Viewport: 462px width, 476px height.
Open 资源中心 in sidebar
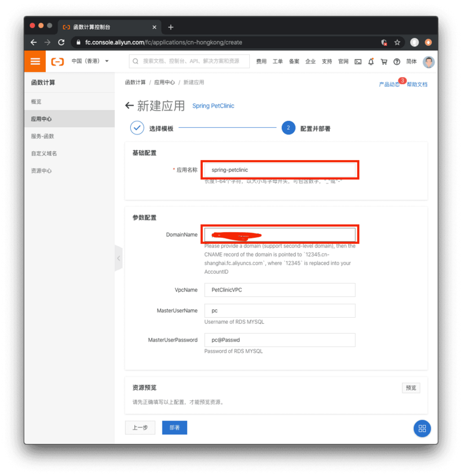(x=70, y=171)
